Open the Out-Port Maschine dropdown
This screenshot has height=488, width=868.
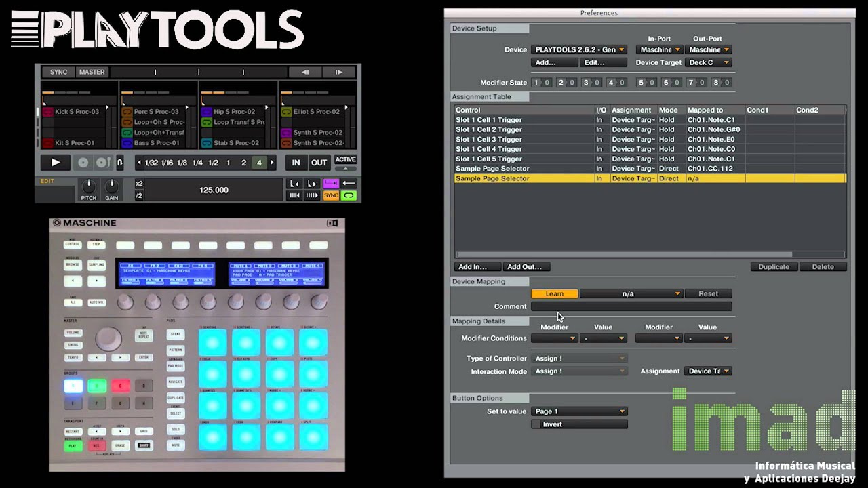point(709,49)
